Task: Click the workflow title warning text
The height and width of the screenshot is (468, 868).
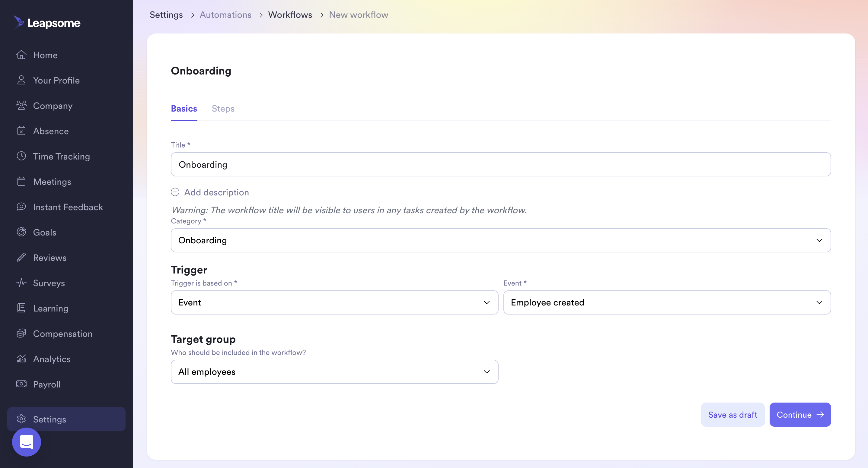Action: point(349,210)
